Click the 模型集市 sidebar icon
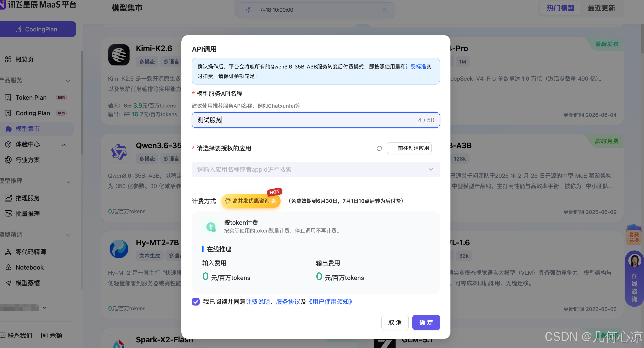Image resolution: width=644 pixels, height=348 pixels. click(8, 129)
